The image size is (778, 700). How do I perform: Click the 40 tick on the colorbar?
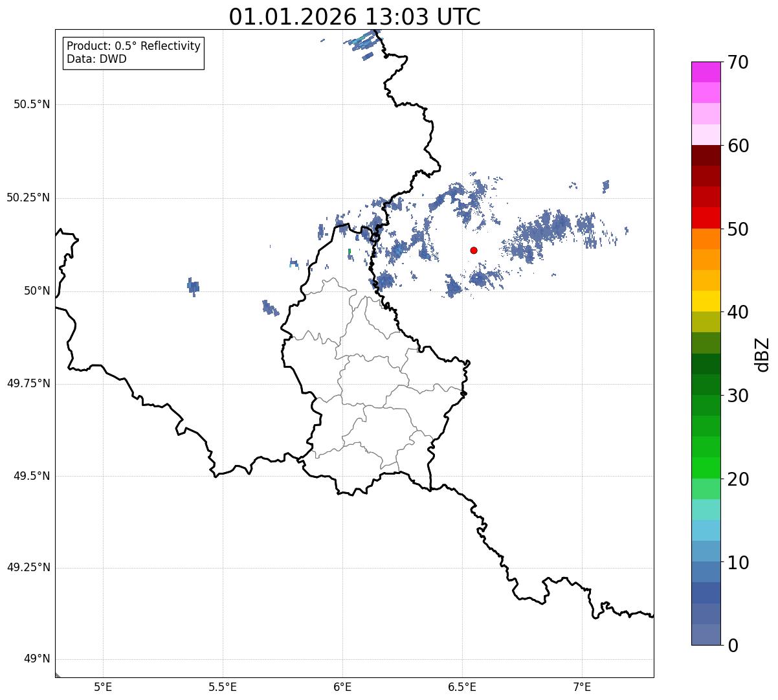(x=738, y=313)
